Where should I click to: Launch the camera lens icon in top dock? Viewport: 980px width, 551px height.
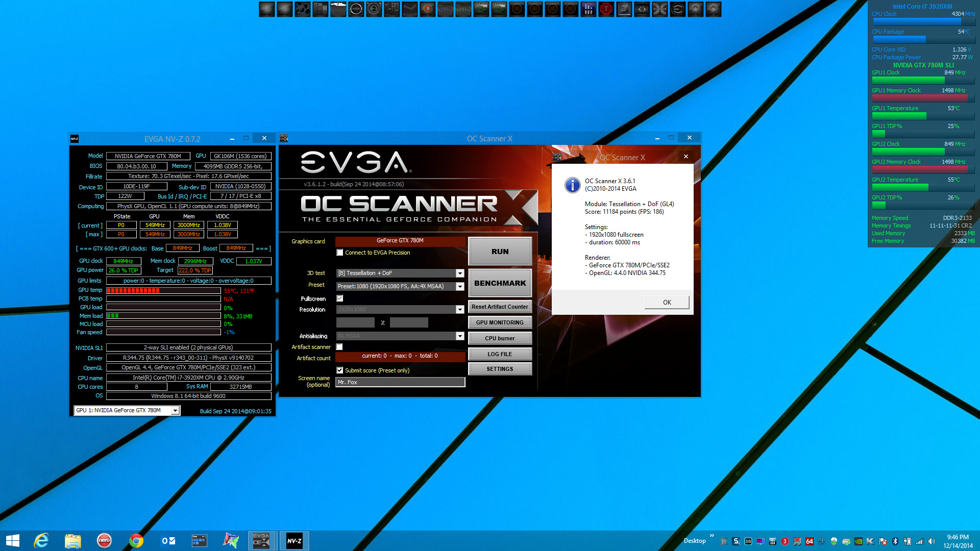point(374,9)
